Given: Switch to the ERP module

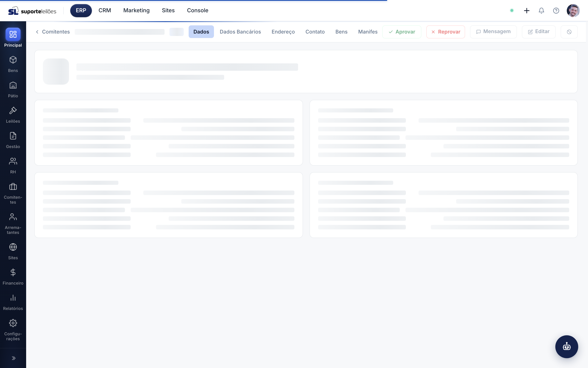Looking at the screenshot, I should (81, 10).
